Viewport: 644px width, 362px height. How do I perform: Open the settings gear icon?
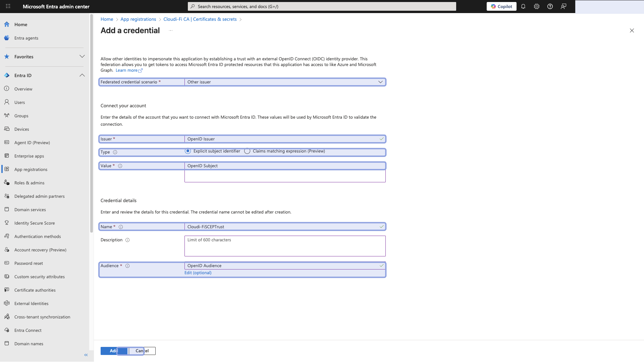coord(537,6)
